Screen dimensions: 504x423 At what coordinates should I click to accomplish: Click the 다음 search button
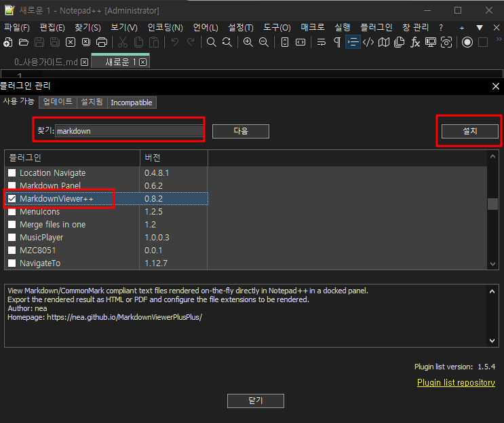[x=241, y=131]
